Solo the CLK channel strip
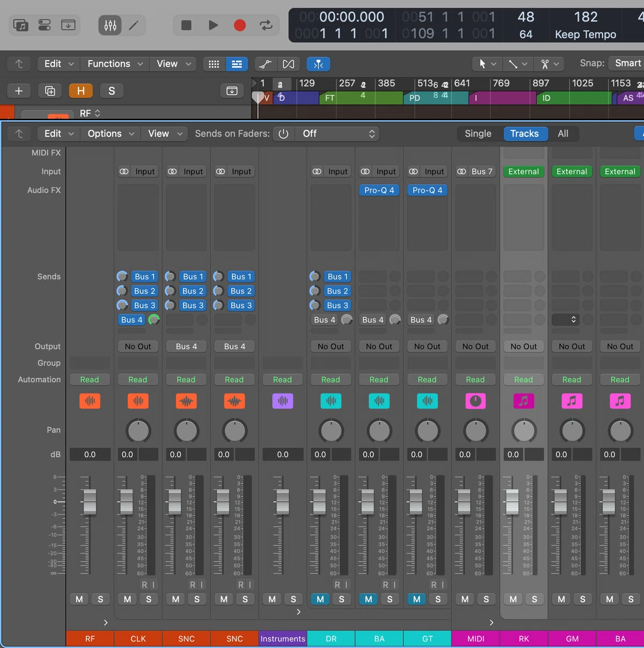Viewport: 644px width, 648px height. point(149,599)
